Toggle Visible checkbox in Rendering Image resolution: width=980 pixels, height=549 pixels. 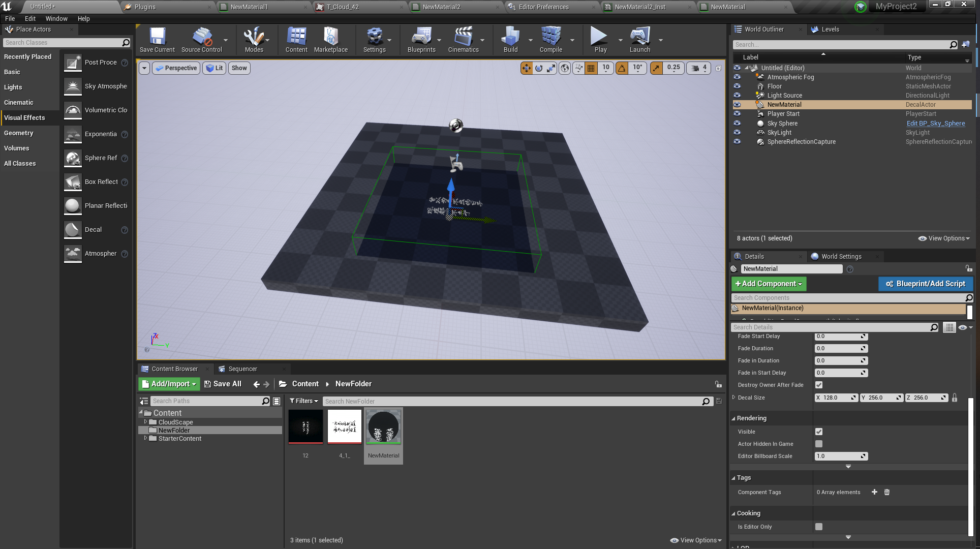click(819, 432)
